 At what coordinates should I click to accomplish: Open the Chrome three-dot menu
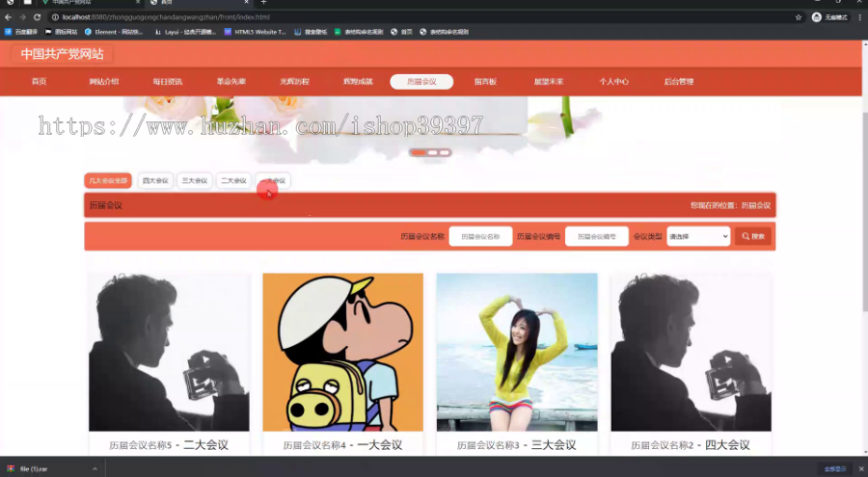[859, 17]
